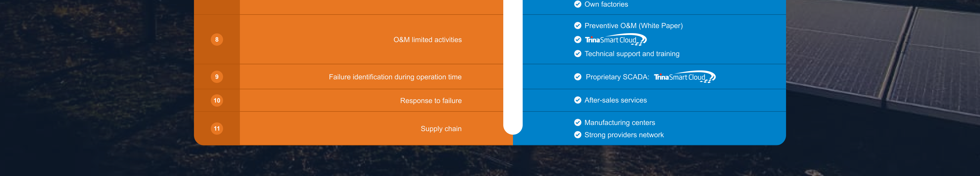Viewport: 980px width, 176px height.
Task: Click the checkmark beside After-sales services
Action: 578,100
